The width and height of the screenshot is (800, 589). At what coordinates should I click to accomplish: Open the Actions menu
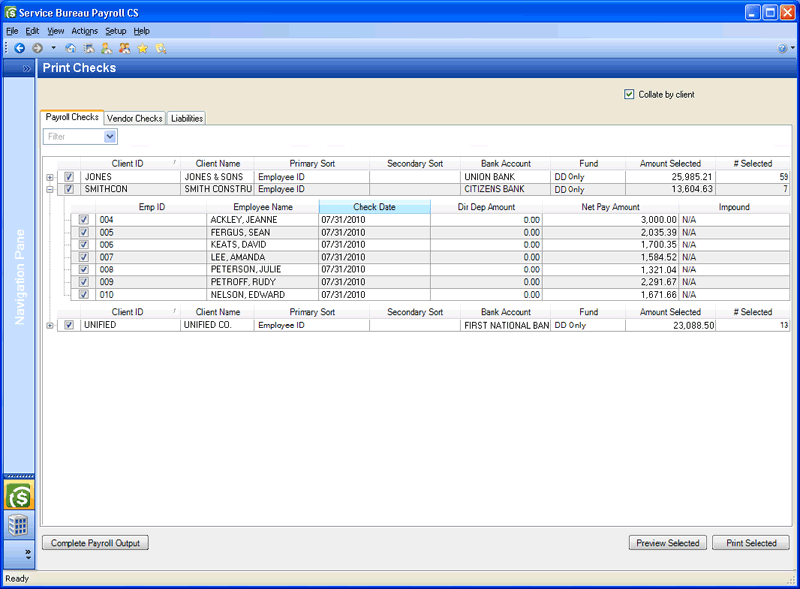coord(85,31)
